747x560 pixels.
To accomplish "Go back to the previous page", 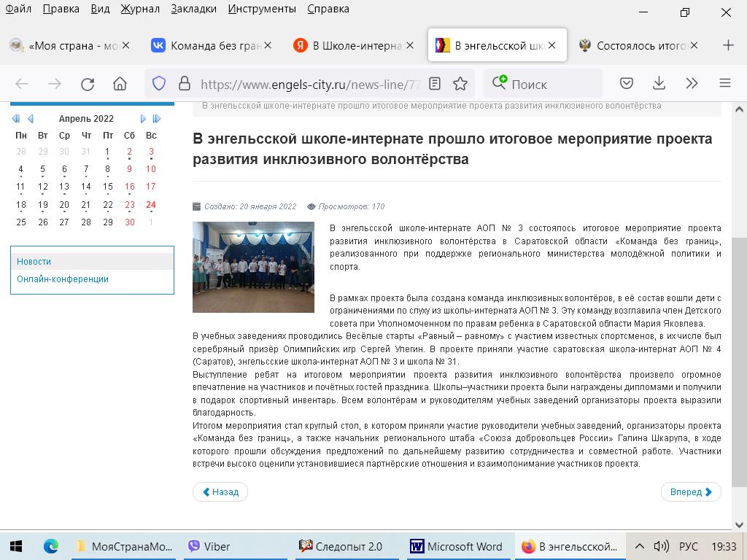I will click(22, 85).
